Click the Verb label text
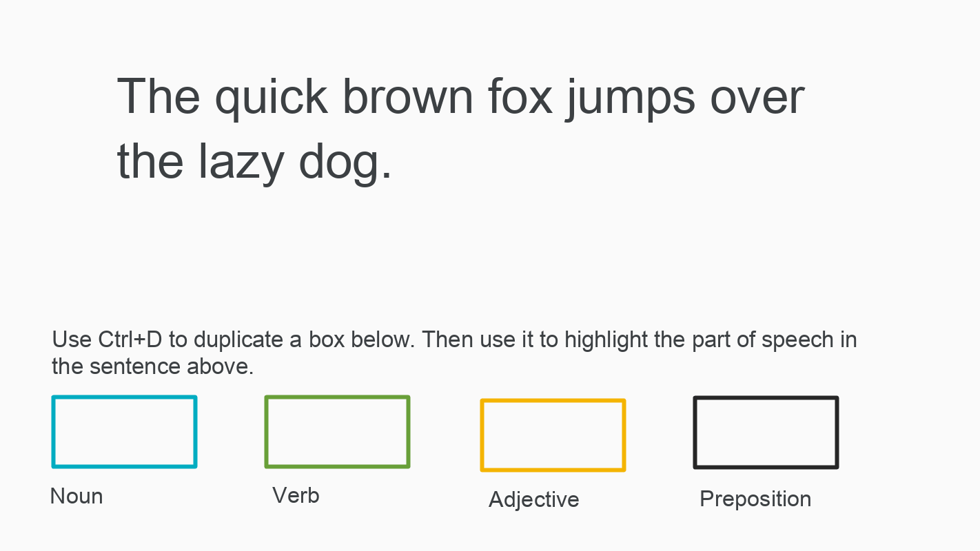 point(296,495)
